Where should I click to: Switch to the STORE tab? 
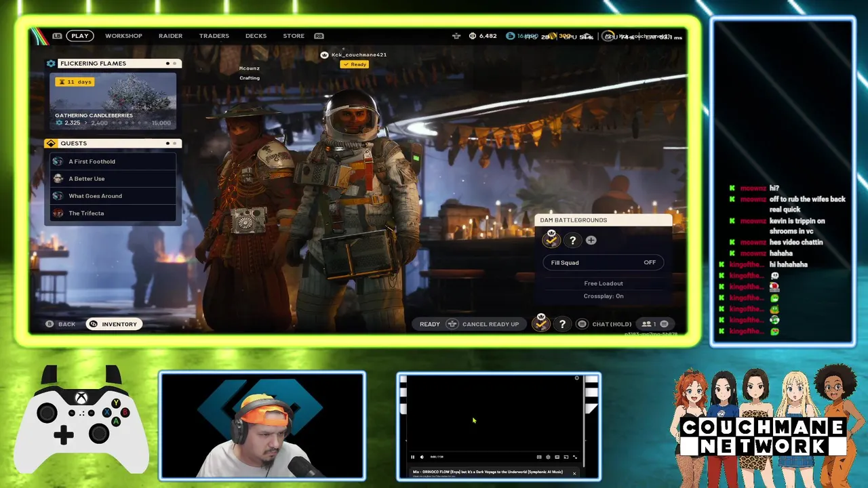tap(294, 36)
